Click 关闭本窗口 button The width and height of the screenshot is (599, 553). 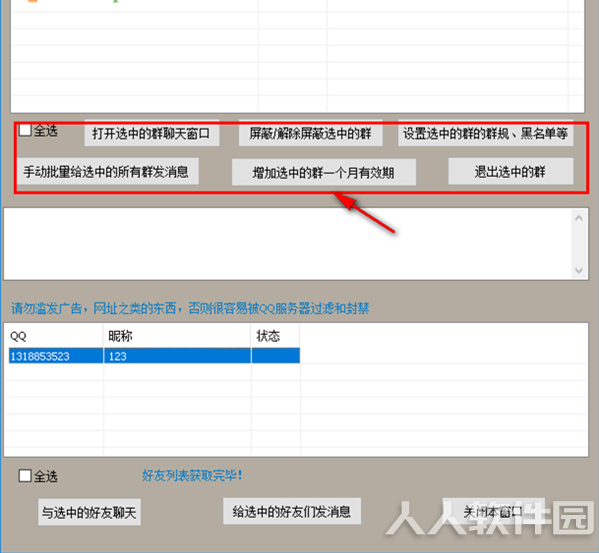coord(494,511)
